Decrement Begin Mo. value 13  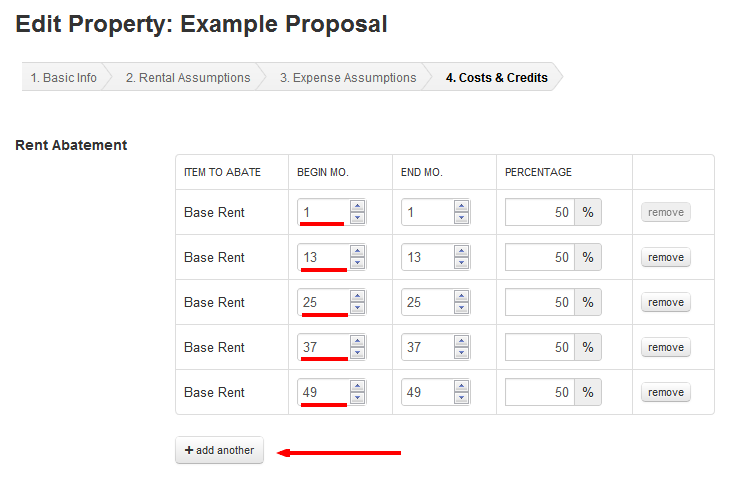[357, 263]
